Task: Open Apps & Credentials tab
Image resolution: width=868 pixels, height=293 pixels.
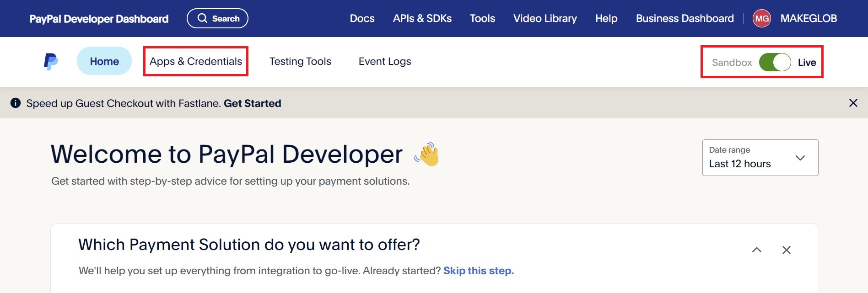Action: click(196, 61)
